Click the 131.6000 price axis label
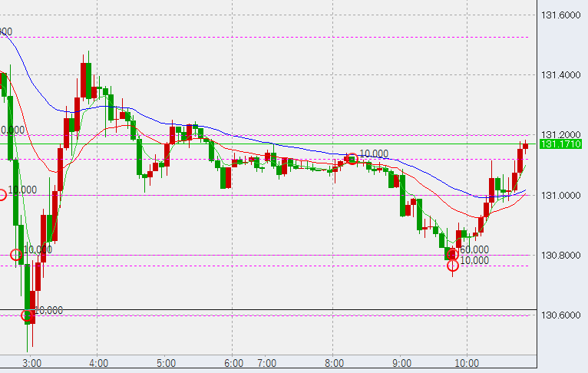Image resolution: width=588 pixels, height=373 pixels. click(560, 15)
